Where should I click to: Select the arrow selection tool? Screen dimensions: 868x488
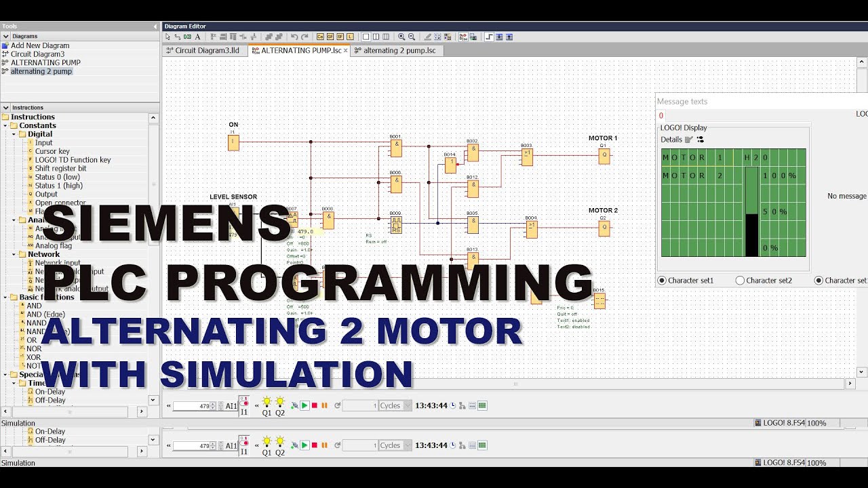(167, 37)
